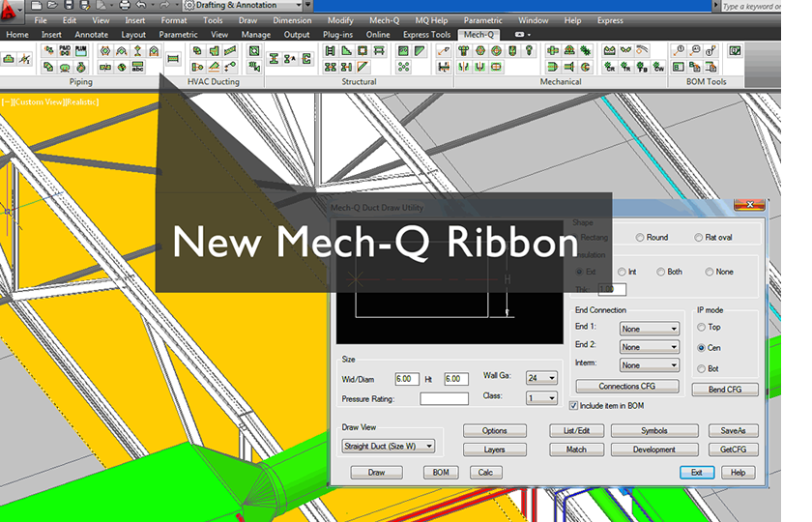Select the Round shape radio button
Viewport: 812px width, 522px height.
coord(640,237)
